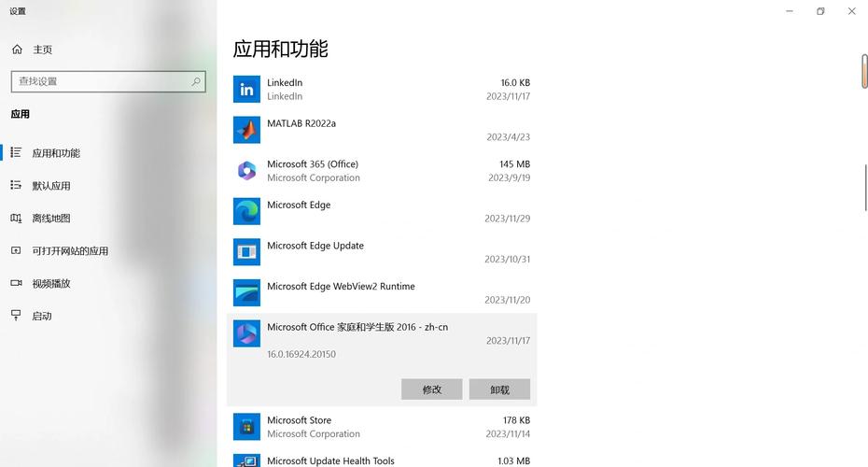Select Microsoft Store entry name
This screenshot has width=868, height=467.
pos(299,420)
